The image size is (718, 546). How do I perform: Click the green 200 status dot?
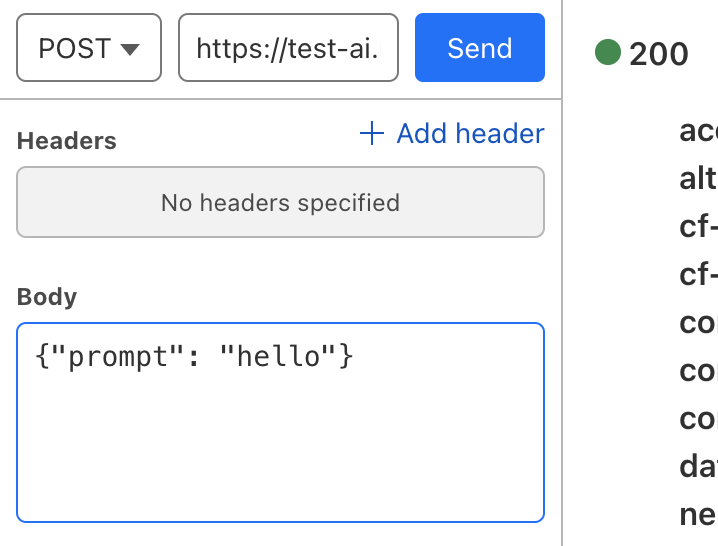pos(608,52)
